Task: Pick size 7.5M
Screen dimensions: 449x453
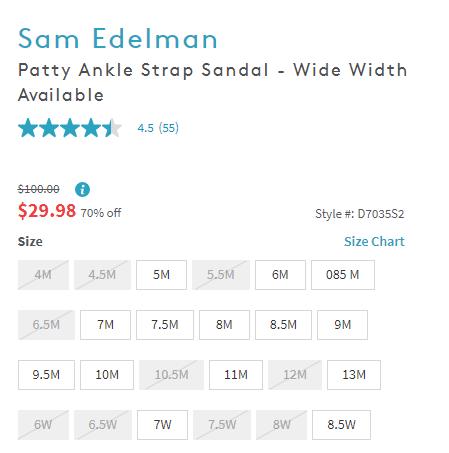Action: pos(165,325)
